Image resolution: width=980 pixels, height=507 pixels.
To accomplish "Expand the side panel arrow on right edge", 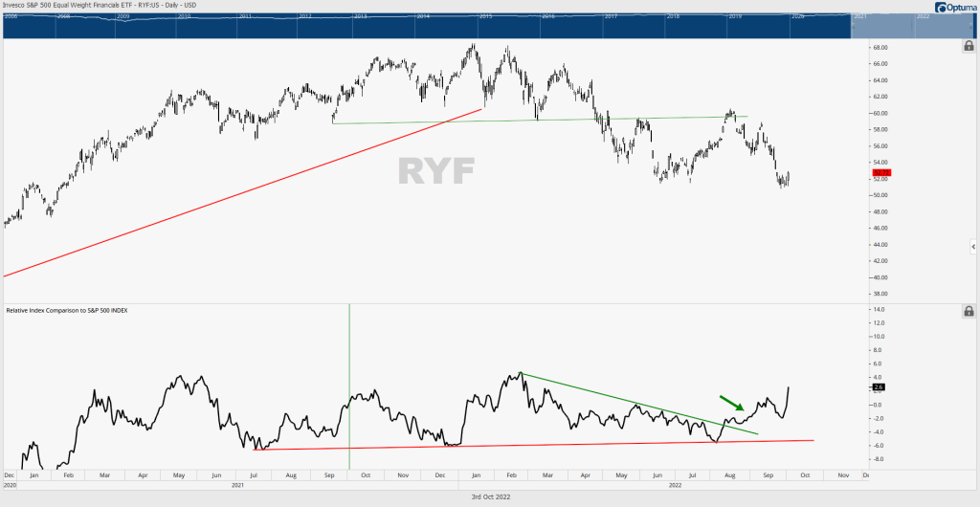I will point(973,247).
